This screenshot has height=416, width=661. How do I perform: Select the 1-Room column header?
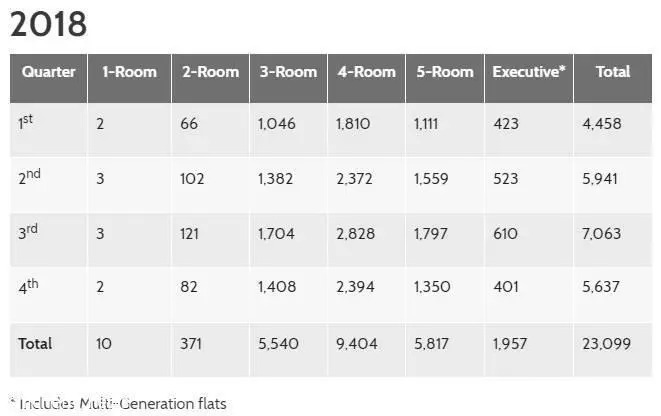click(129, 72)
